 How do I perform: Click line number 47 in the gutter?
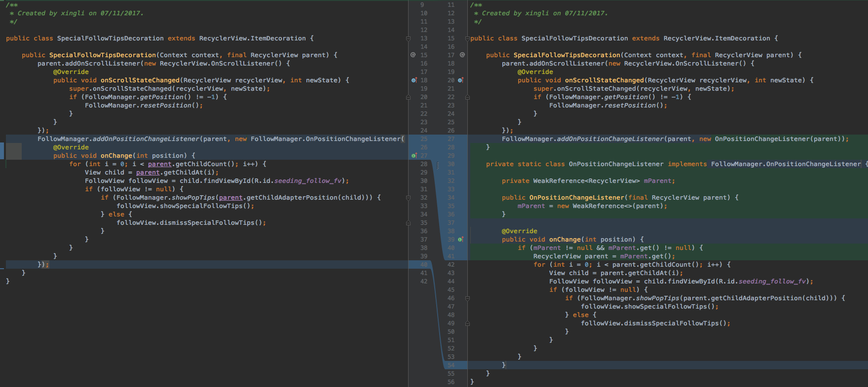click(451, 306)
